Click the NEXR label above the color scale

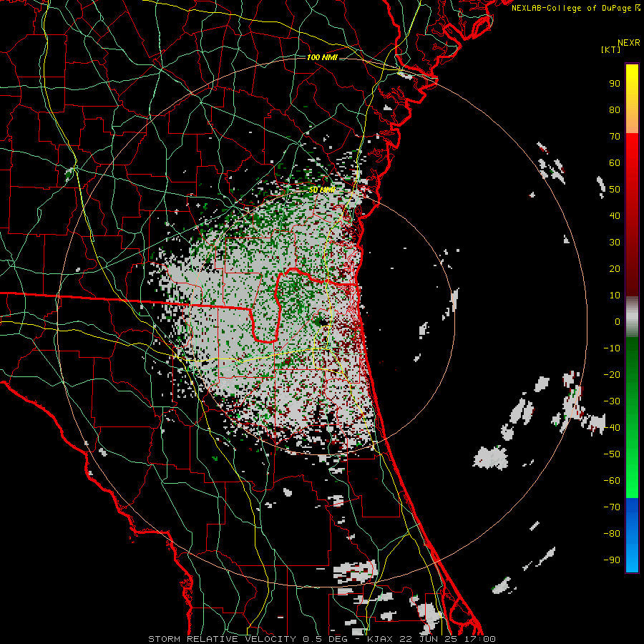(x=628, y=43)
